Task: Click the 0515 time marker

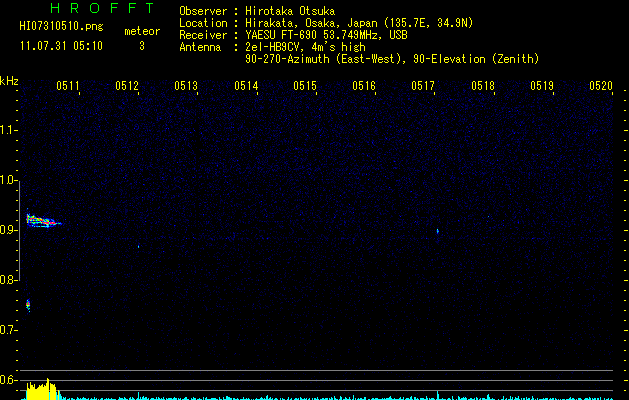Action: (x=305, y=86)
